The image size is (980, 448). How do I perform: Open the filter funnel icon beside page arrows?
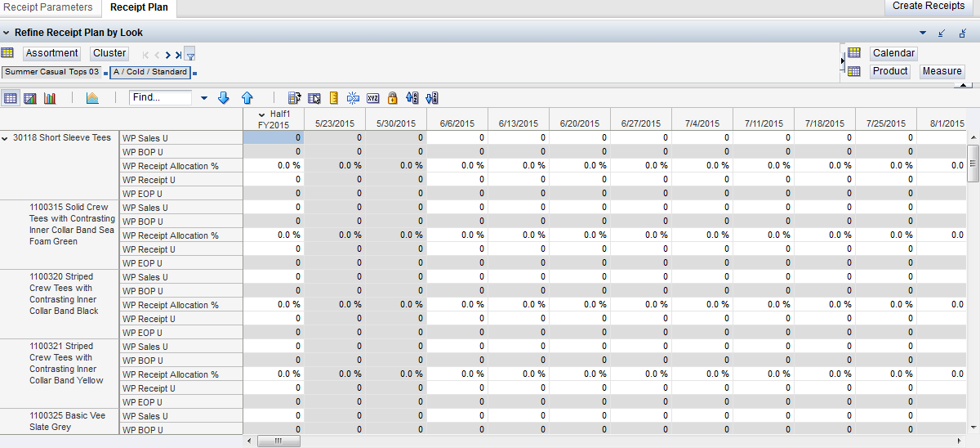[189, 55]
